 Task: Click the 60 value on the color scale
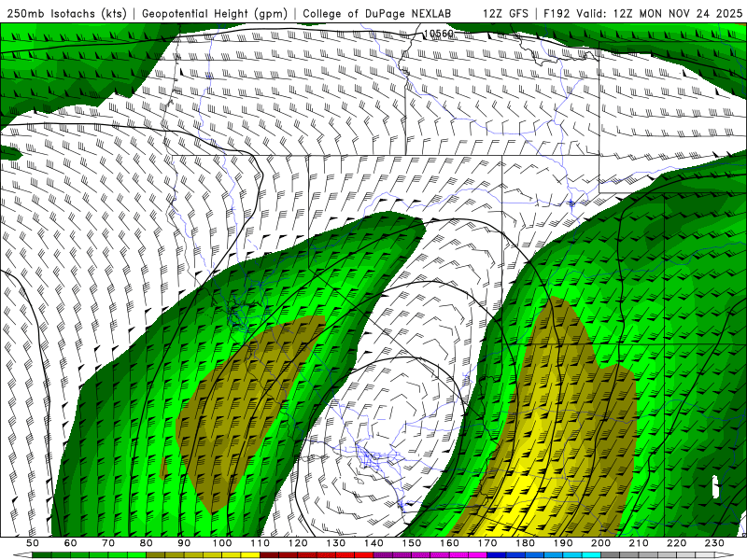pos(70,543)
